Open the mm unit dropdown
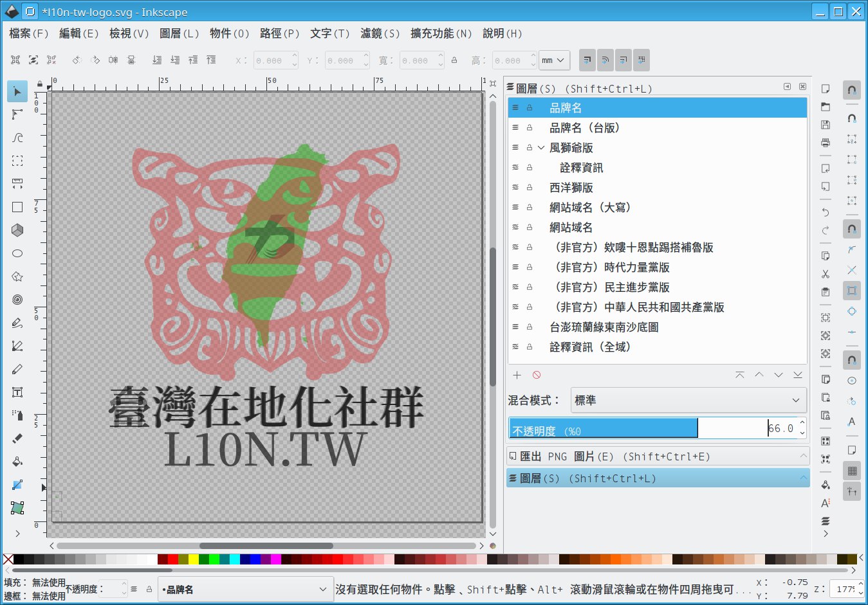Viewport: 868px width, 605px height. [554, 60]
